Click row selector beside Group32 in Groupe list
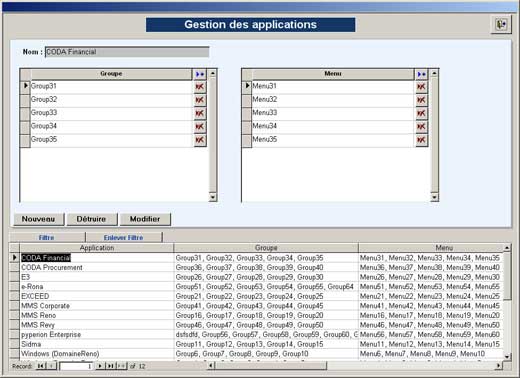 tap(25, 100)
